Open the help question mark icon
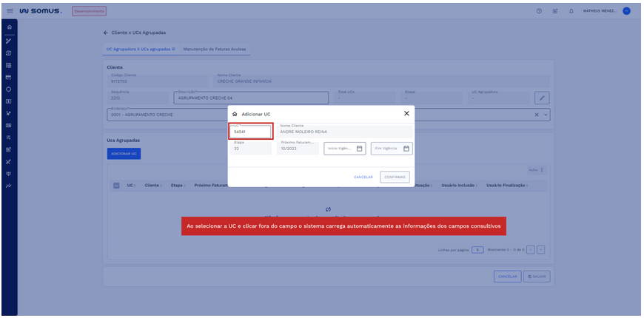 point(539,11)
